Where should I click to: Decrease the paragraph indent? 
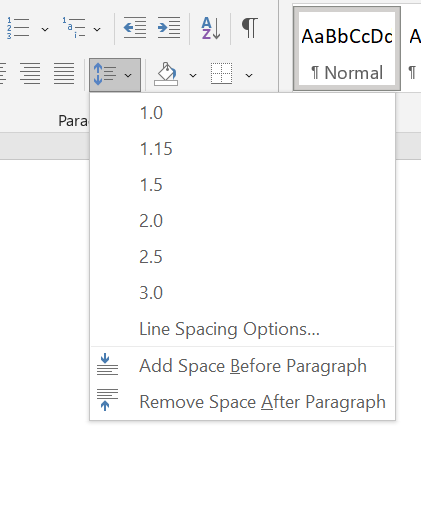pos(135,28)
